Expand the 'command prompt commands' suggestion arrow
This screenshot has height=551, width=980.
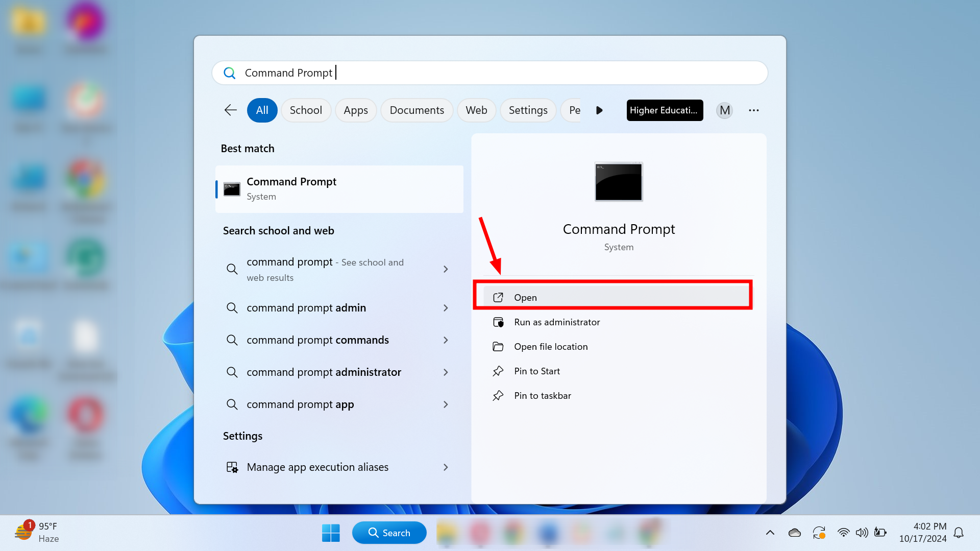(446, 340)
